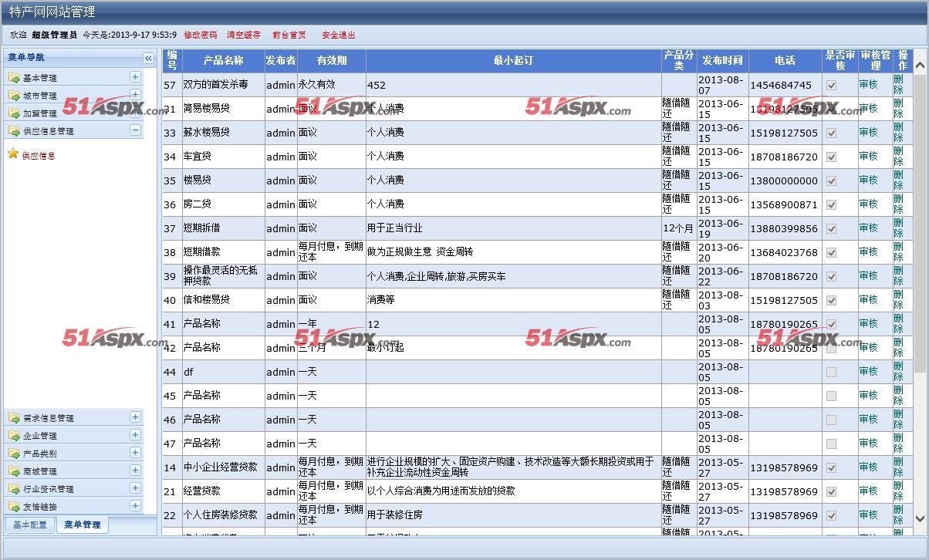Switch to the 菜单管理 tab
Image resolution: width=929 pixels, height=560 pixels.
pos(83,525)
